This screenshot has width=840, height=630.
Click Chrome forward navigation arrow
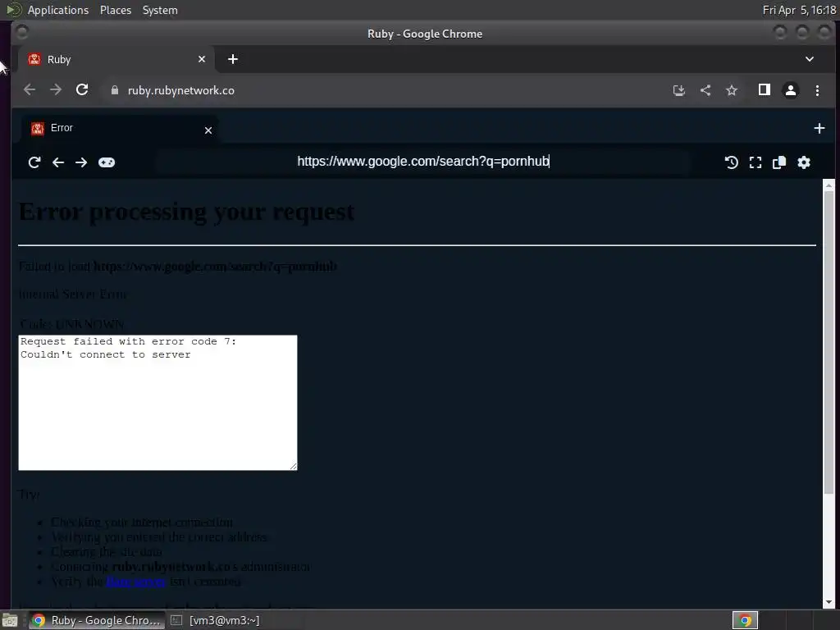56,89
